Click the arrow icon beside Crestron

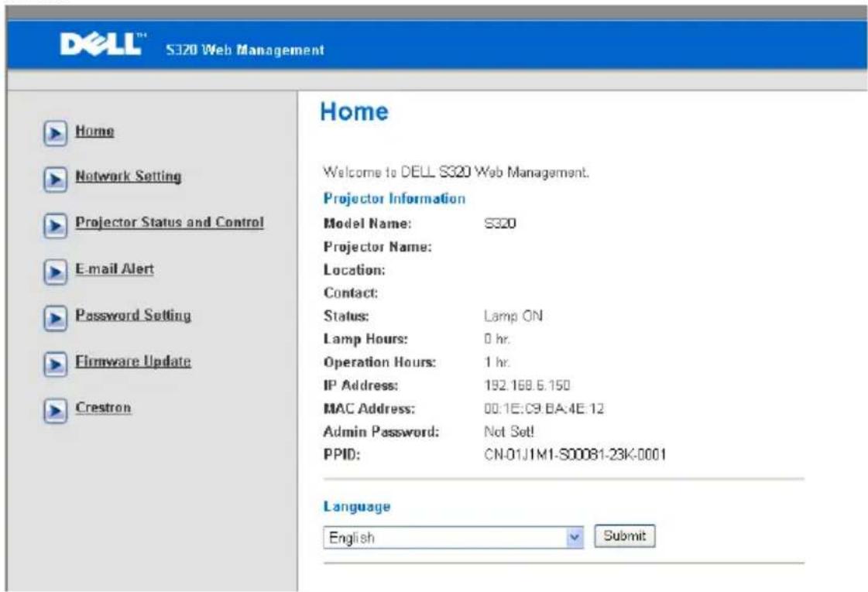coord(55,410)
